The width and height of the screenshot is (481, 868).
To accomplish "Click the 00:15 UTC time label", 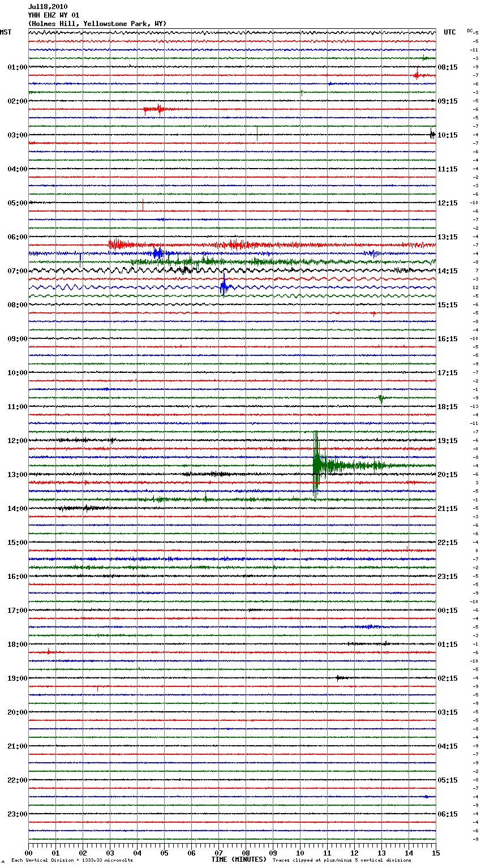I will point(448,611).
